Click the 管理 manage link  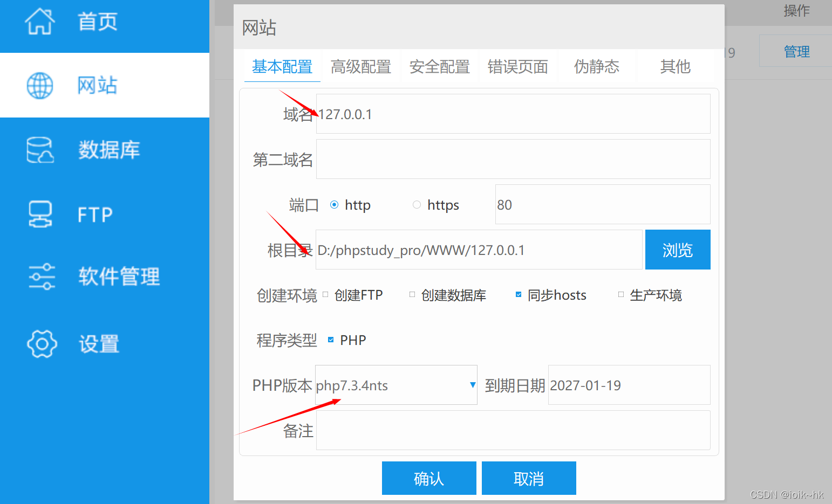tap(796, 51)
